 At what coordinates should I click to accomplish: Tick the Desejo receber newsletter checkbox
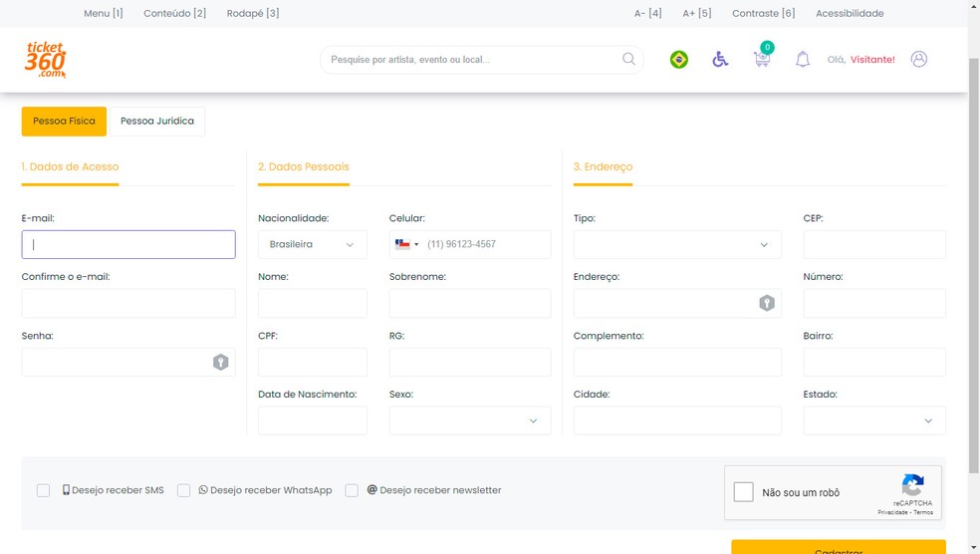click(x=352, y=490)
